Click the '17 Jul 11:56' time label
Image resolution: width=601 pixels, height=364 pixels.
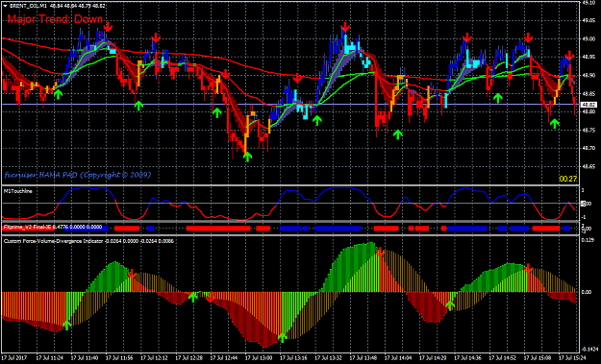[119, 358]
